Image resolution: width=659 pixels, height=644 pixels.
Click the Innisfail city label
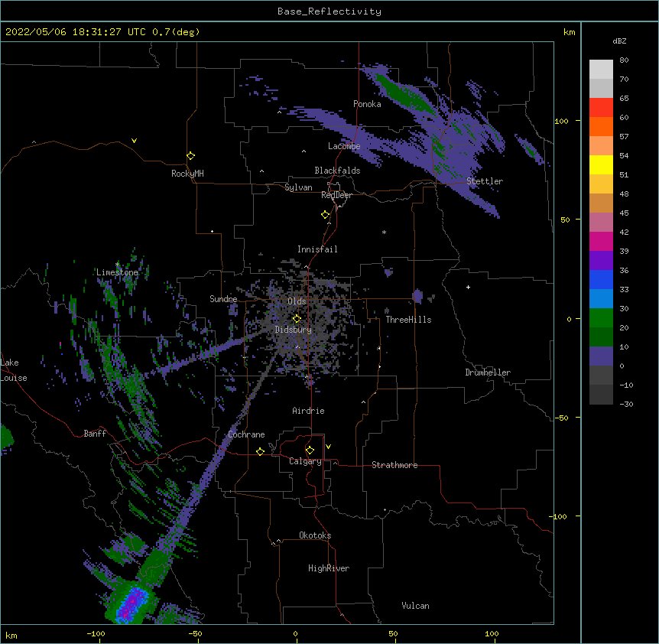[x=317, y=249]
